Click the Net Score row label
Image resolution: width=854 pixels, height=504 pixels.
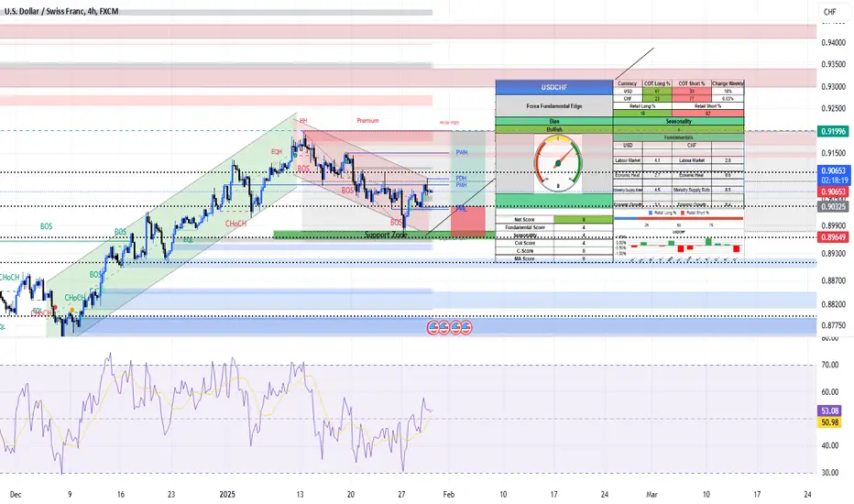[524, 220]
